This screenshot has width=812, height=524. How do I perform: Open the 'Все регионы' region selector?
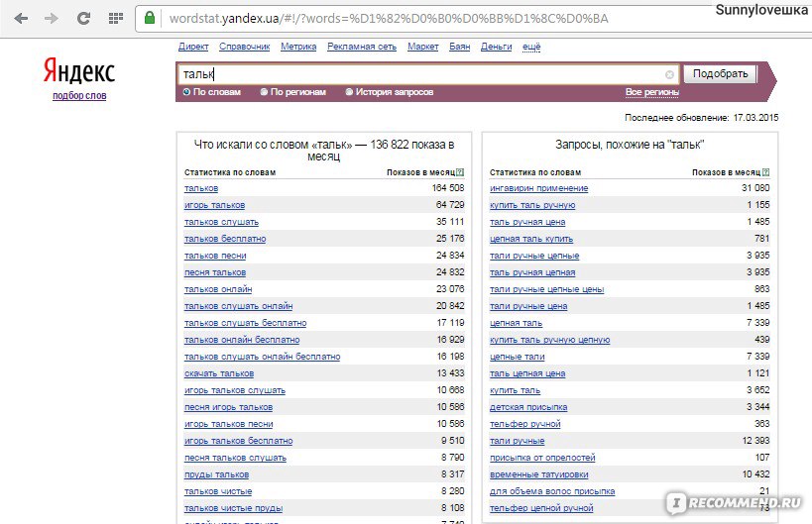(x=652, y=92)
